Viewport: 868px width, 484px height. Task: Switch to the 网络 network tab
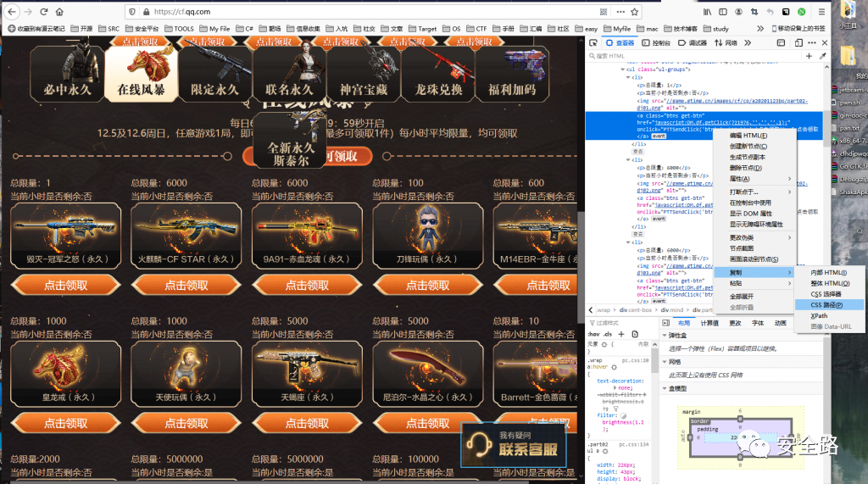pyautogui.click(x=726, y=42)
